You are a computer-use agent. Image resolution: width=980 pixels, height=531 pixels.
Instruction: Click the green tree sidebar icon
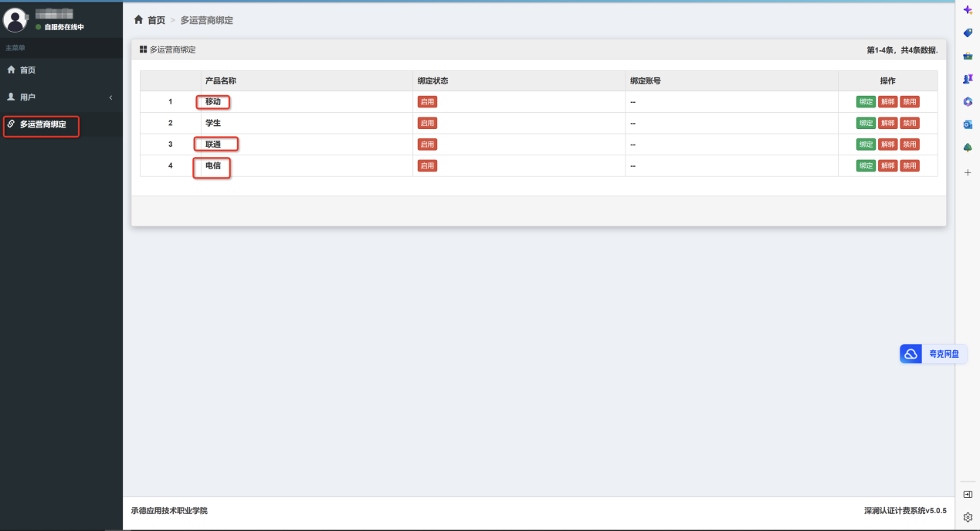pyautogui.click(x=968, y=148)
